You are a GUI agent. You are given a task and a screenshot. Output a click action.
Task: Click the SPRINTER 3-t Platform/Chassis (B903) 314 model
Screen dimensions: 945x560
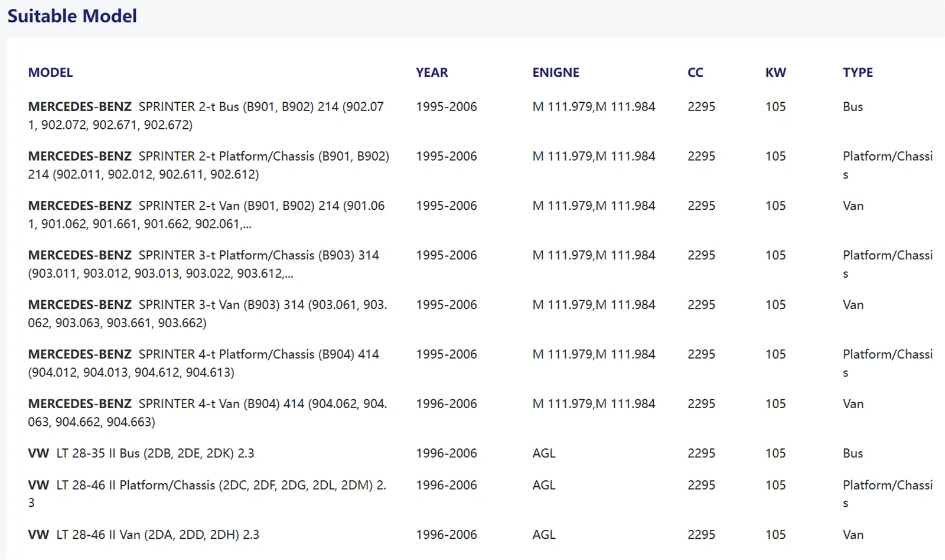pyautogui.click(x=203, y=265)
